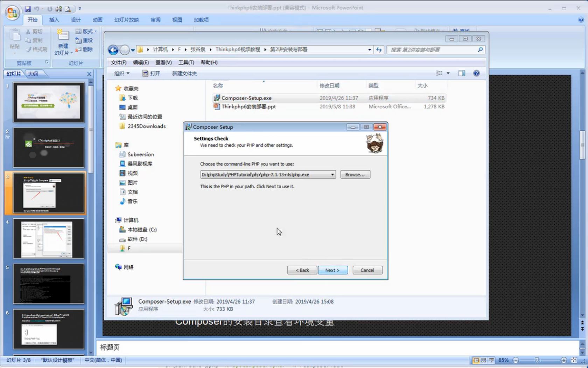Click Browse... to choose PHP executable

355,175
